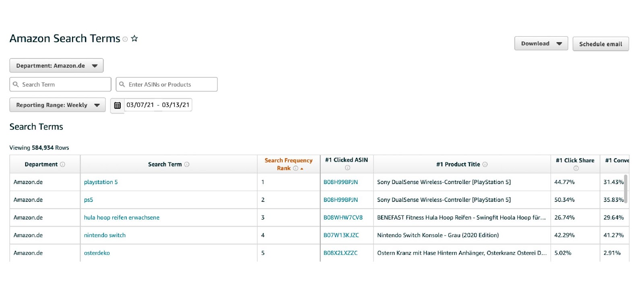This screenshot has width=644, height=291.
Task: Open ASIN B08X2LXZZC link
Action: (341, 253)
